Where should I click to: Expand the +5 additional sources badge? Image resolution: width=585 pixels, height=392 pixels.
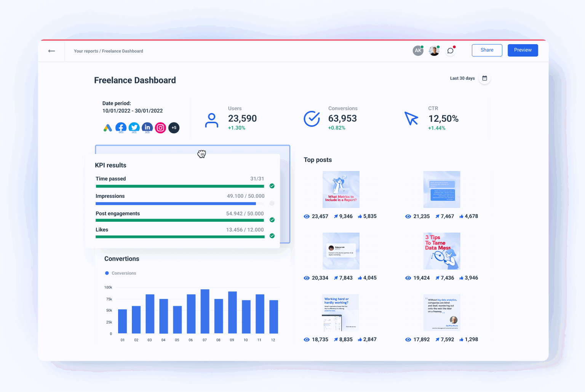(x=174, y=128)
